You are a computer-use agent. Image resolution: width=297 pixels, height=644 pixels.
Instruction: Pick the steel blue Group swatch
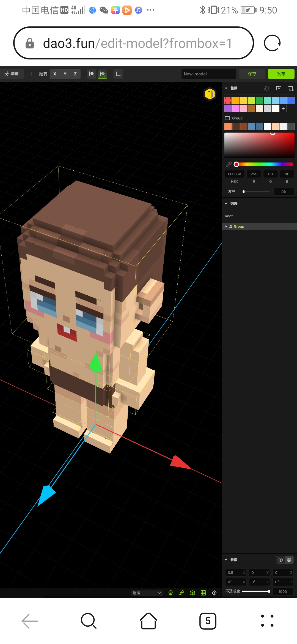252,126
